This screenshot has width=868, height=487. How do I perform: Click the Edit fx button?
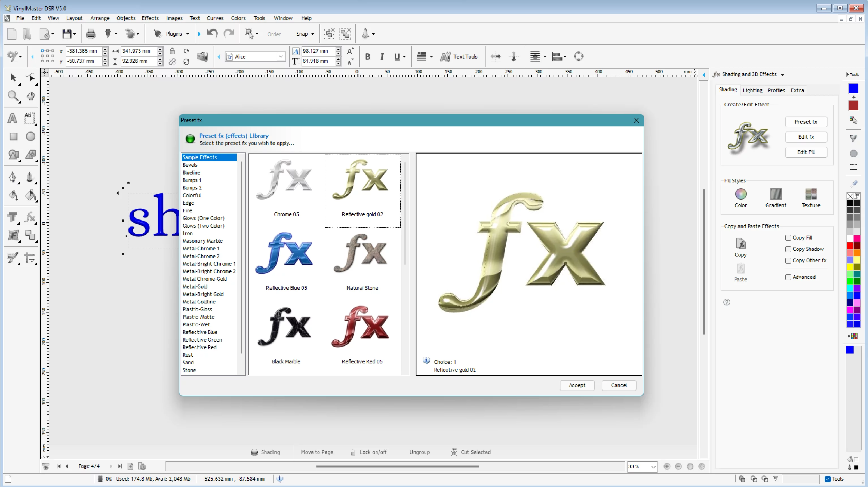(x=806, y=137)
